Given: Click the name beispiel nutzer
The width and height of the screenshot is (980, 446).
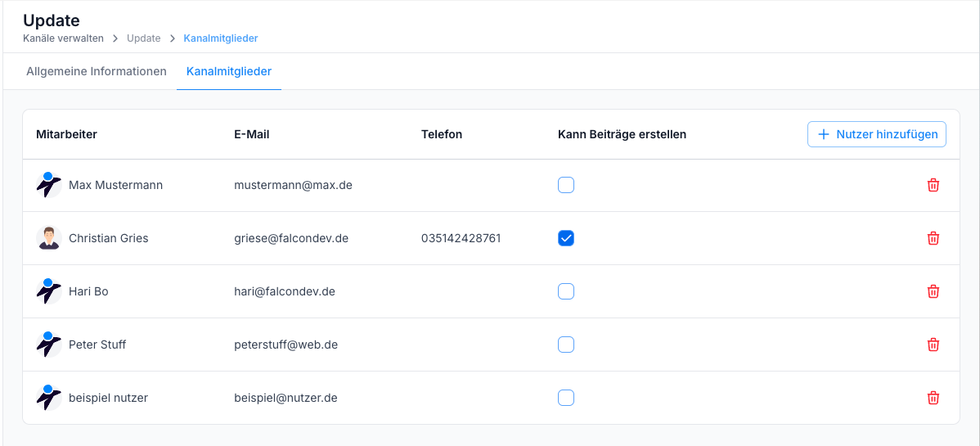Looking at the screenshot, I should coord(108,398).
